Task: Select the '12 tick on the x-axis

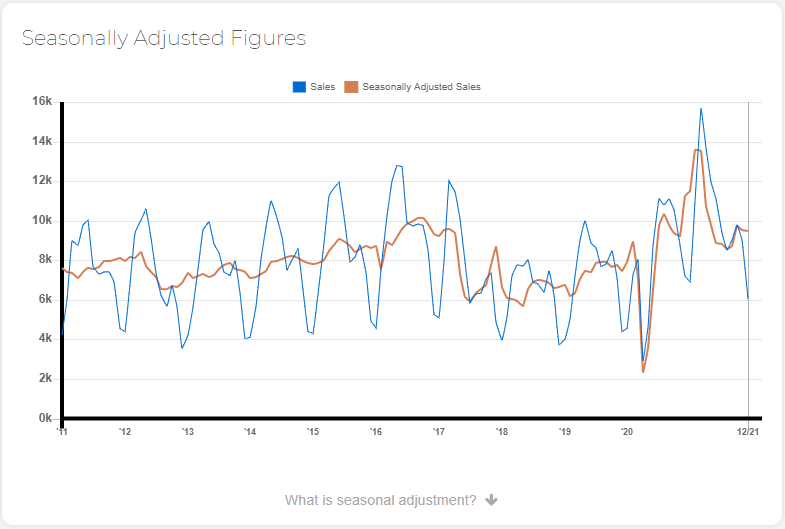Action: coord(125,431)
